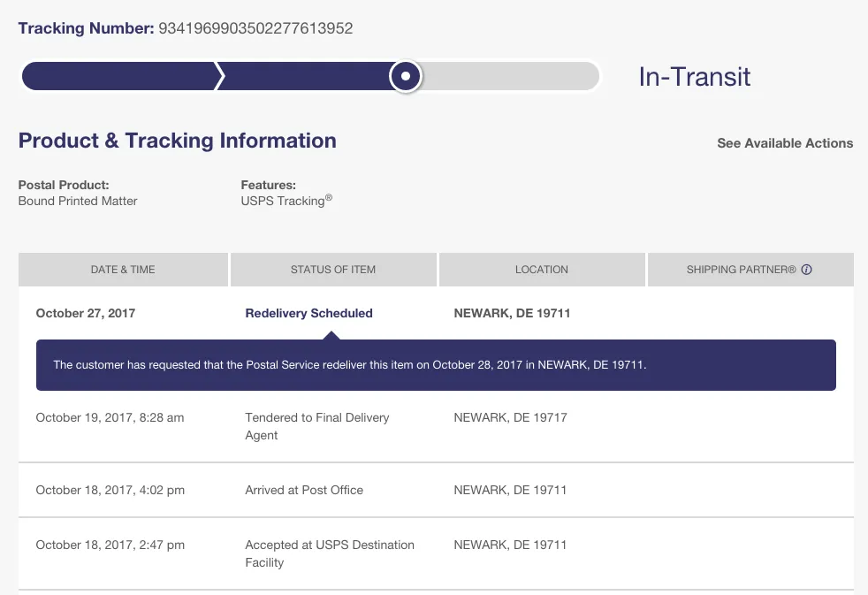
Task: Click the Bound Printed Matter product text
Action: (x=78, y=201)
